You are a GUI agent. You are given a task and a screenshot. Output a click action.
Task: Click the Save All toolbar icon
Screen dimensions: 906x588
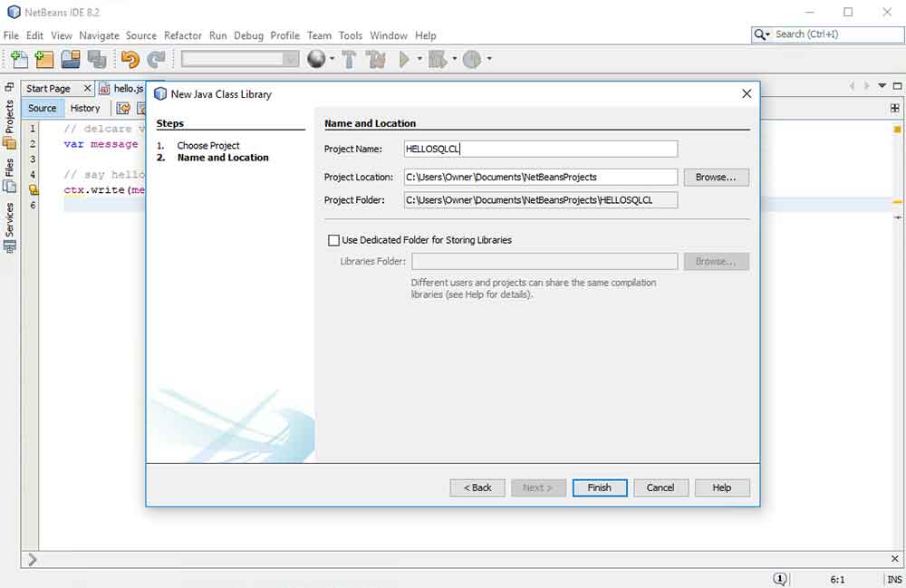click(x=97, y=59)
